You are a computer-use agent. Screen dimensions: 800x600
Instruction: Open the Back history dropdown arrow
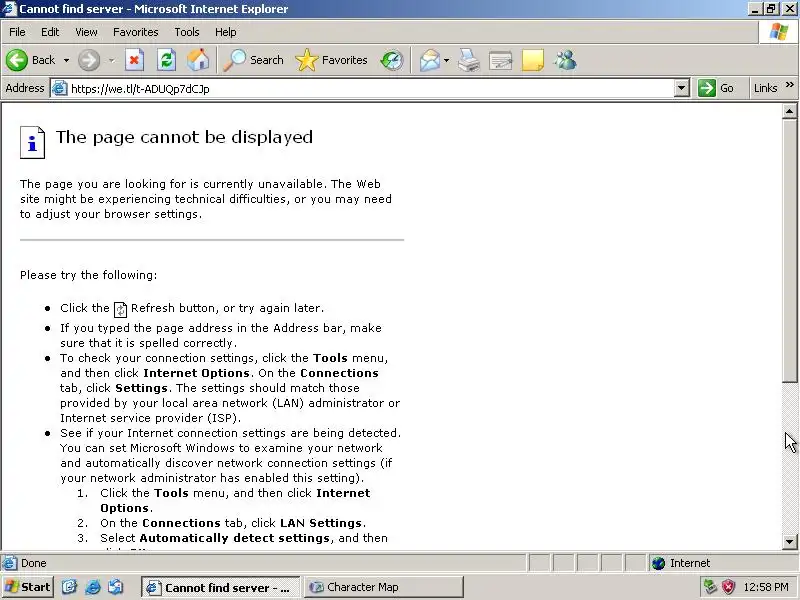66,60
